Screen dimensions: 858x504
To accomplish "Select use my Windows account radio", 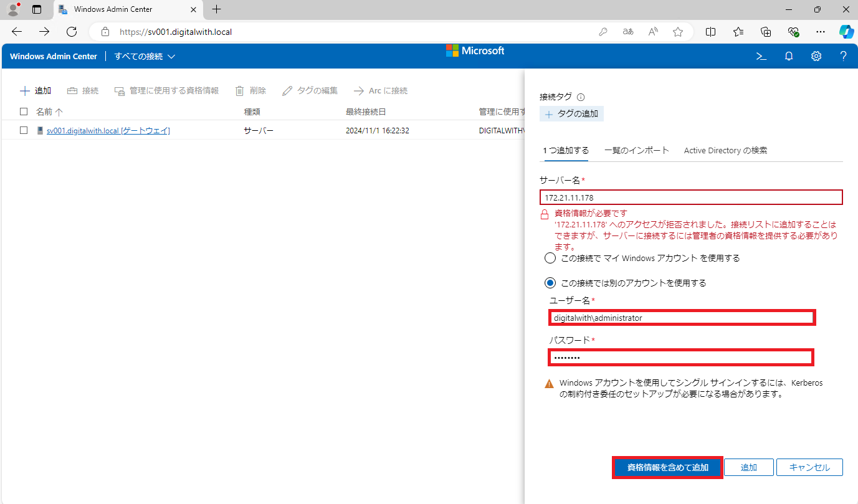I will 550,258.
